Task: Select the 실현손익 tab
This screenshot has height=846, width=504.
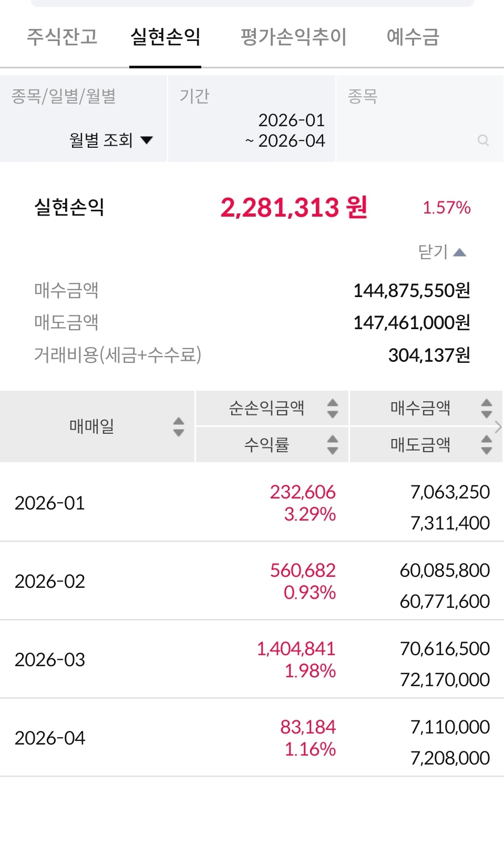Action: pyautogui.click(x=165, y=37)
